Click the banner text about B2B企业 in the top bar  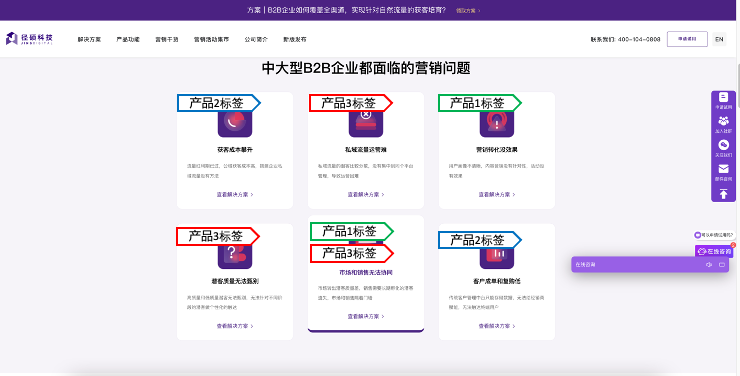pos(346,10)
